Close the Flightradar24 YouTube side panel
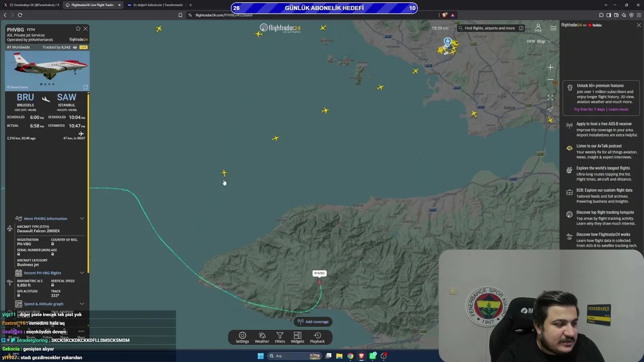 [639, 25]
